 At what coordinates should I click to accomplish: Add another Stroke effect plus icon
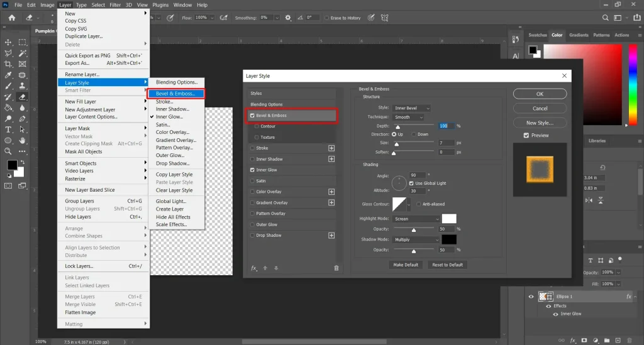[x=331, y=148]
